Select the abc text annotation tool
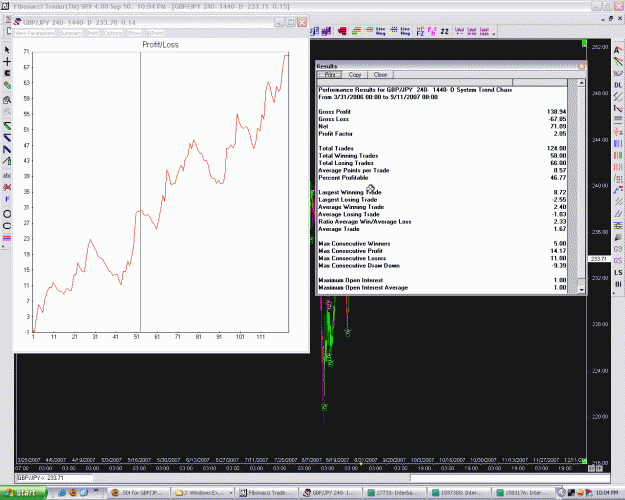This screenshot has width=625, height=500. [x=7, y=175]
